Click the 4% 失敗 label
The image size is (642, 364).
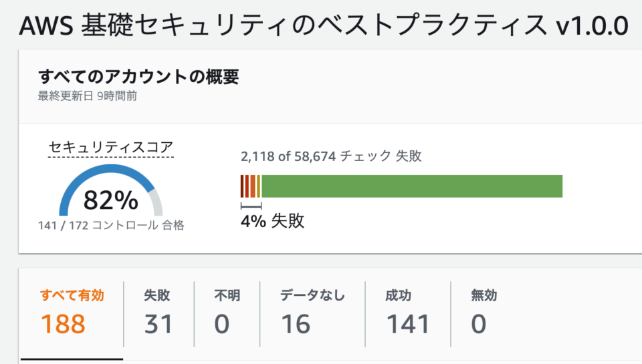(x=272, y=221)
